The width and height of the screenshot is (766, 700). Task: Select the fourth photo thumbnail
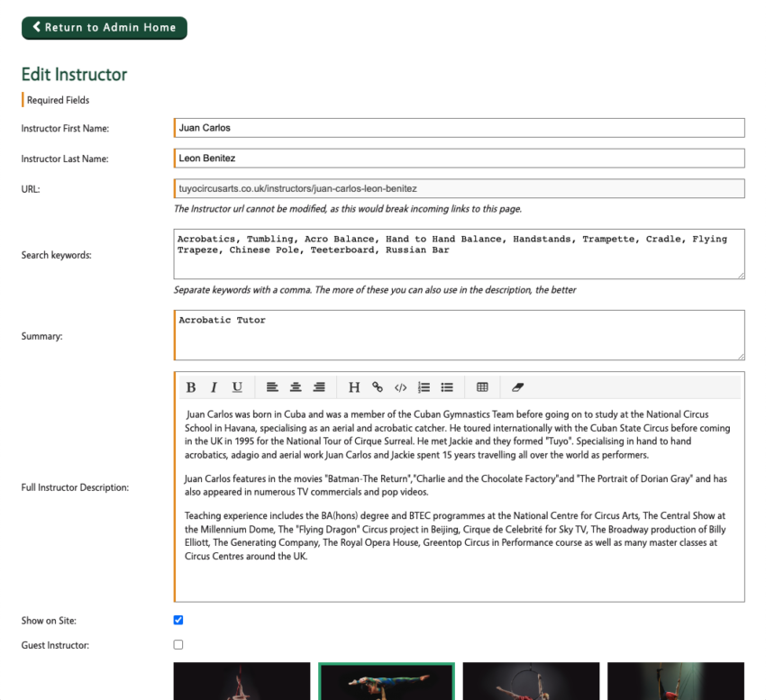pos(676,681)
